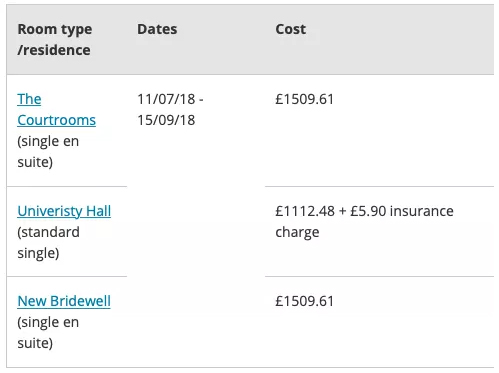Screen dimensions: 499x373
Task: Click The Courtrooms '(single en suite)' text
Action: pos(48,152)
